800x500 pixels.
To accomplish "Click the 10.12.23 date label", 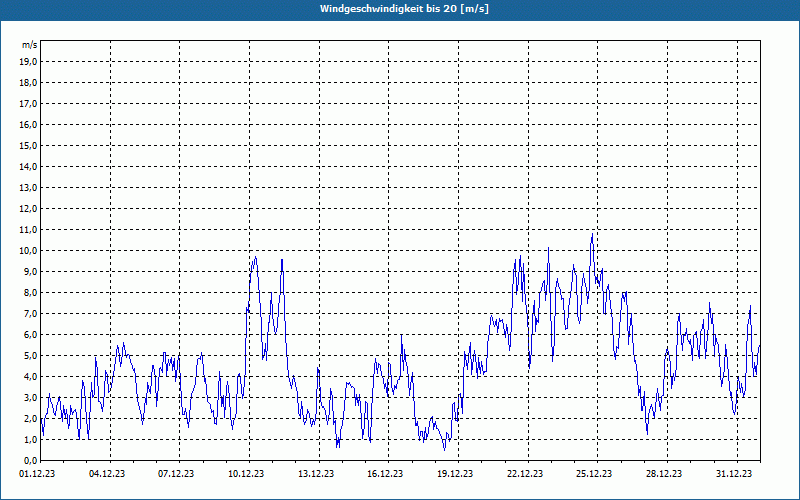I will 246,474.
